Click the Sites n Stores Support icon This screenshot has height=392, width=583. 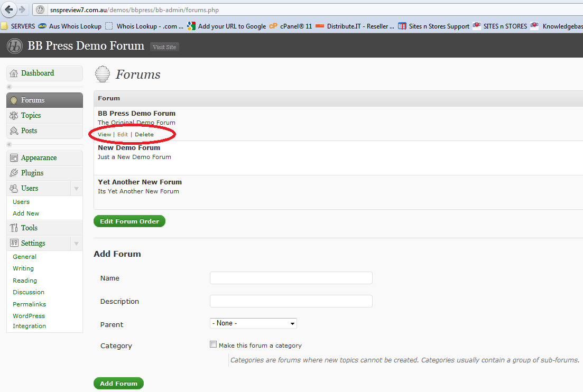coord(402,26)
